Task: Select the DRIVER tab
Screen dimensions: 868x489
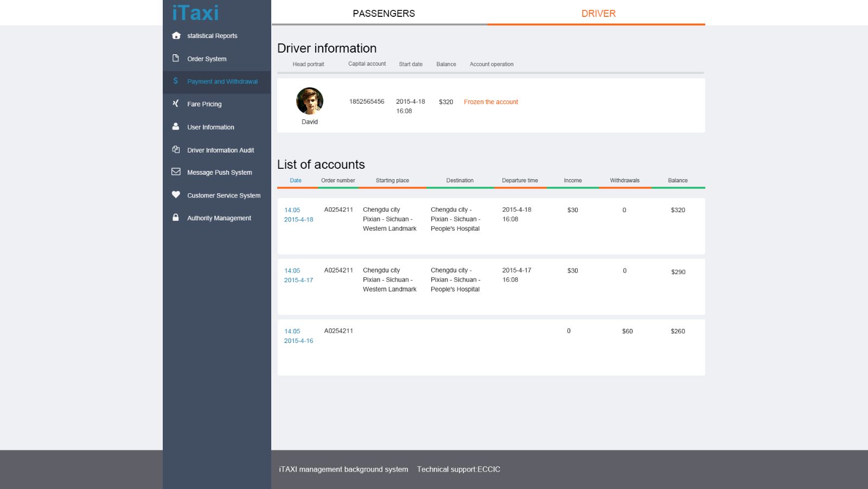Action: pos(598,14)
